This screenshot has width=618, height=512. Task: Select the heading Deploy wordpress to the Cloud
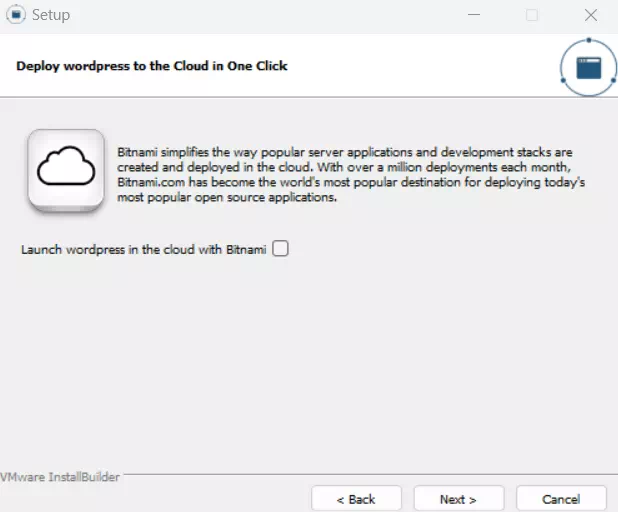[152, 66]
